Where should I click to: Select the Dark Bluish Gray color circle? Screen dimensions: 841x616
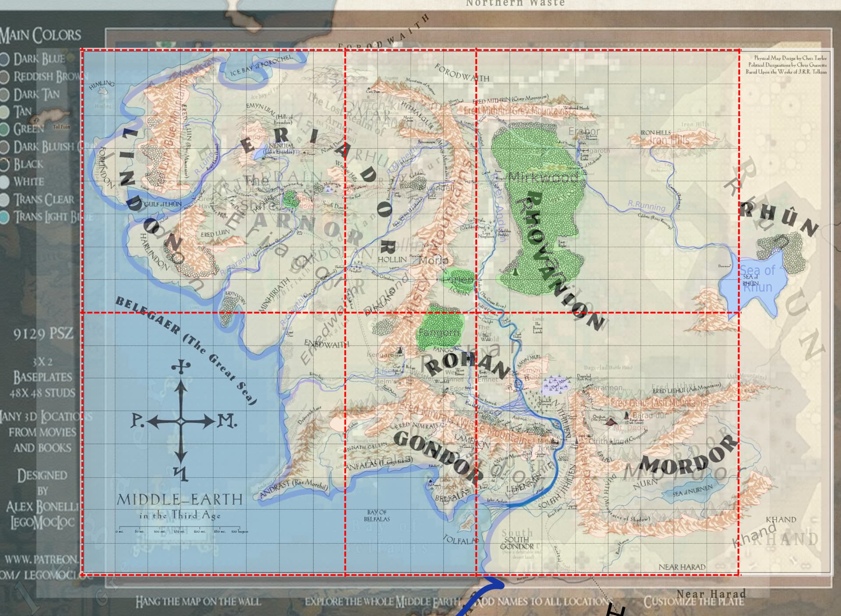(4, 147)
